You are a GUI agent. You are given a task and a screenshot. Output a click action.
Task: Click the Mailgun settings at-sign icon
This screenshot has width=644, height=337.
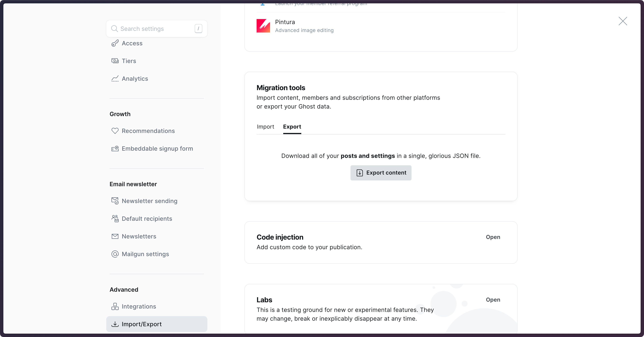[115, 254]
